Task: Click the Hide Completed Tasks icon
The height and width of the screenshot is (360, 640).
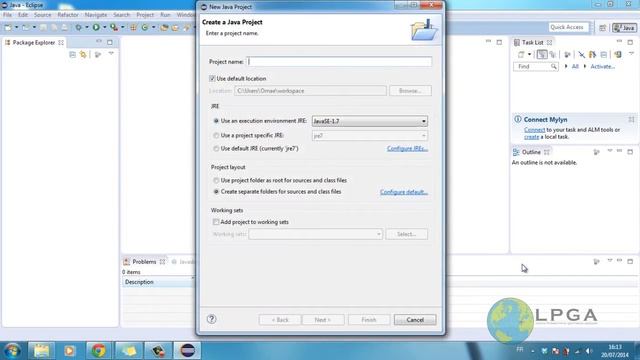Action: tap(581, 54)
